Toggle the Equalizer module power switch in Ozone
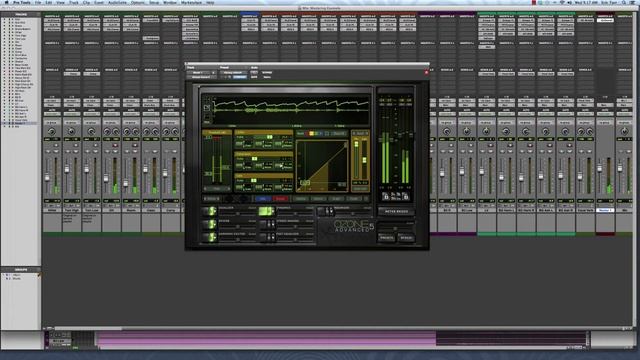This screenshot has height=360, width=640. point(209,211)
